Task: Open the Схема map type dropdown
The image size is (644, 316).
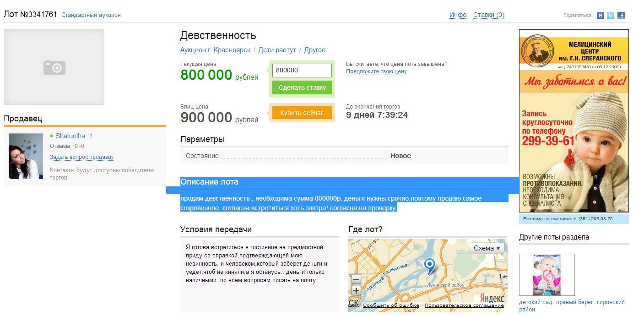Action: (487, 248)
